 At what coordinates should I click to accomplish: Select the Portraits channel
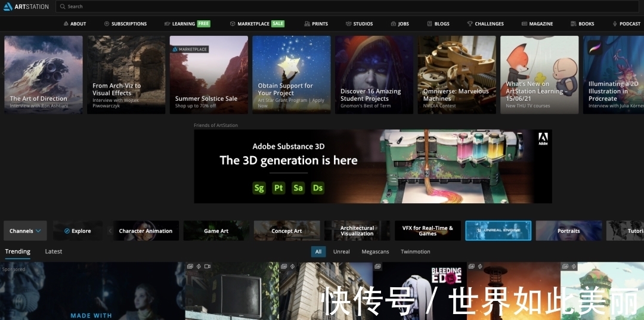pyautogui.click(x=569, y=231)
